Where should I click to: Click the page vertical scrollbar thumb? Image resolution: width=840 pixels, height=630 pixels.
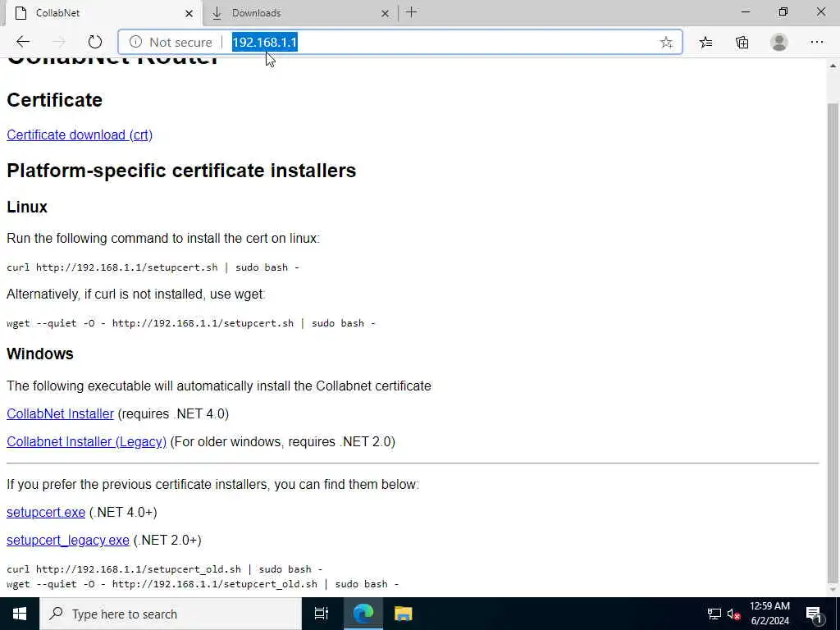pos(833,343)
